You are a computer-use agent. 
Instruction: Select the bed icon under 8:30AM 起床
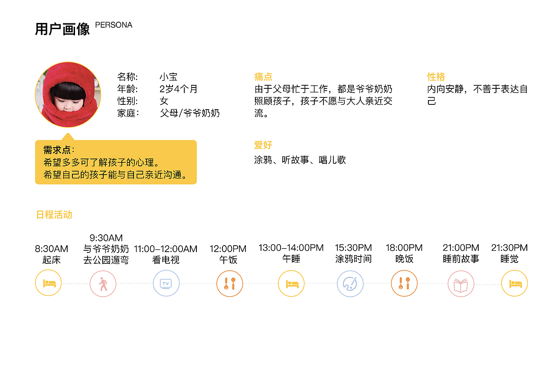click(48, 283)
